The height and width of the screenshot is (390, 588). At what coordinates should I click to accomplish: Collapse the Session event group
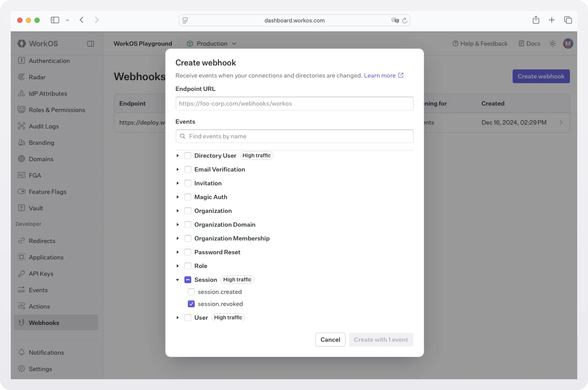[x=177, y=280]
